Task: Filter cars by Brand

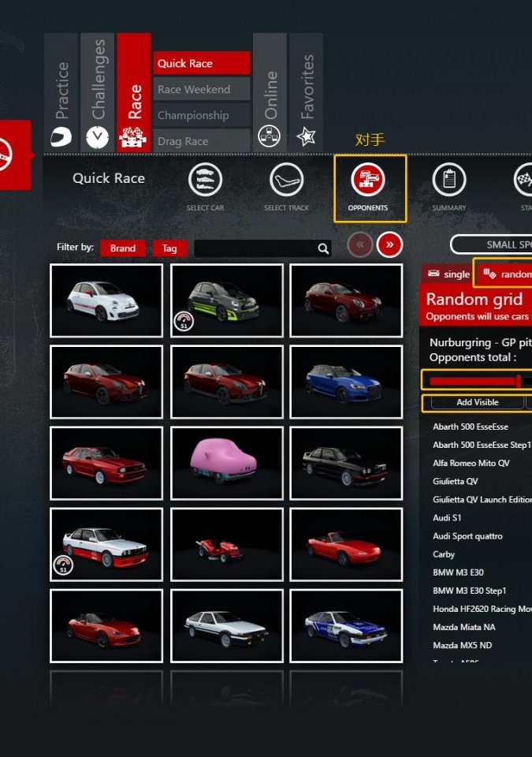Action: coord(123,248)
